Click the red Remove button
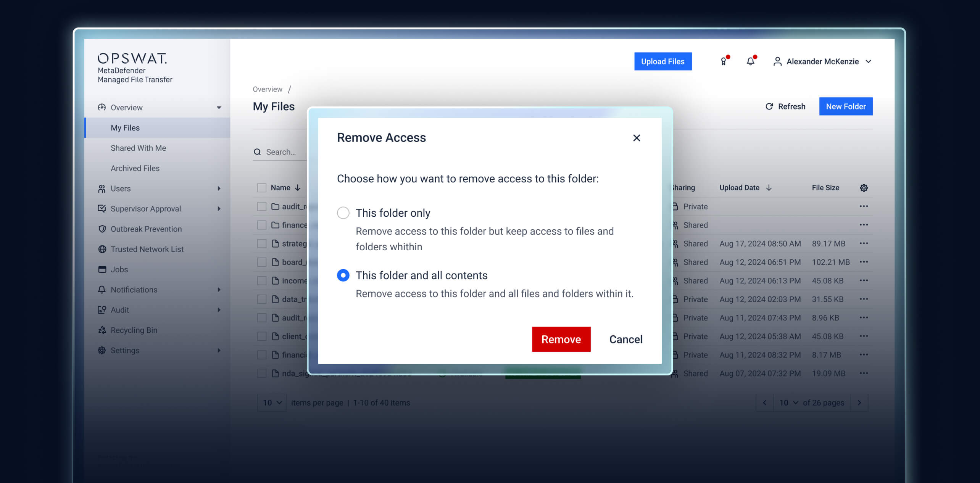The width and height of the screenshot is (980, 483). [561, 339]
